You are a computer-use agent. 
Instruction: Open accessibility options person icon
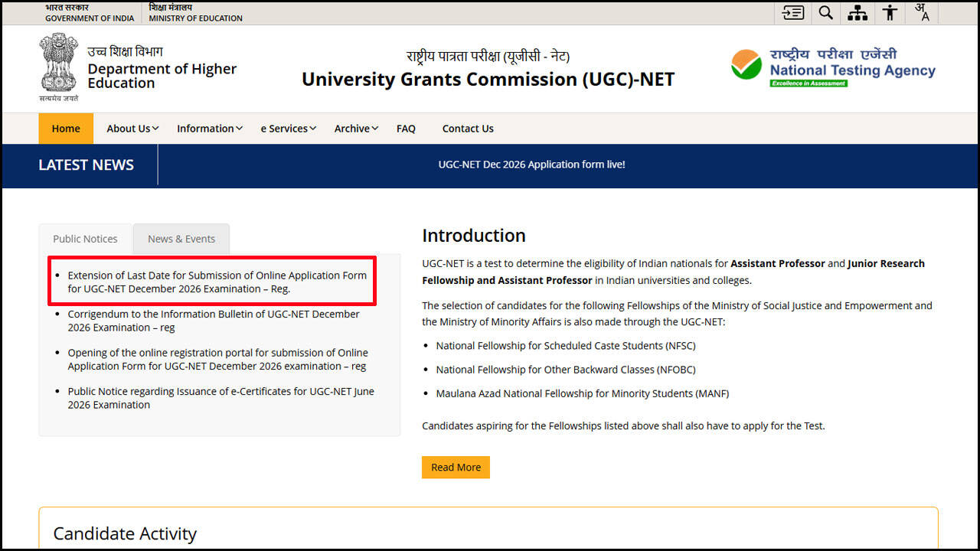click(890, 12)
